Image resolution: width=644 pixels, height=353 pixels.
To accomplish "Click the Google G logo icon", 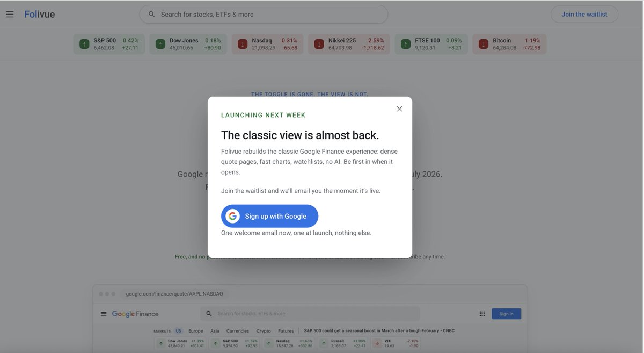I will coord(232,216).
